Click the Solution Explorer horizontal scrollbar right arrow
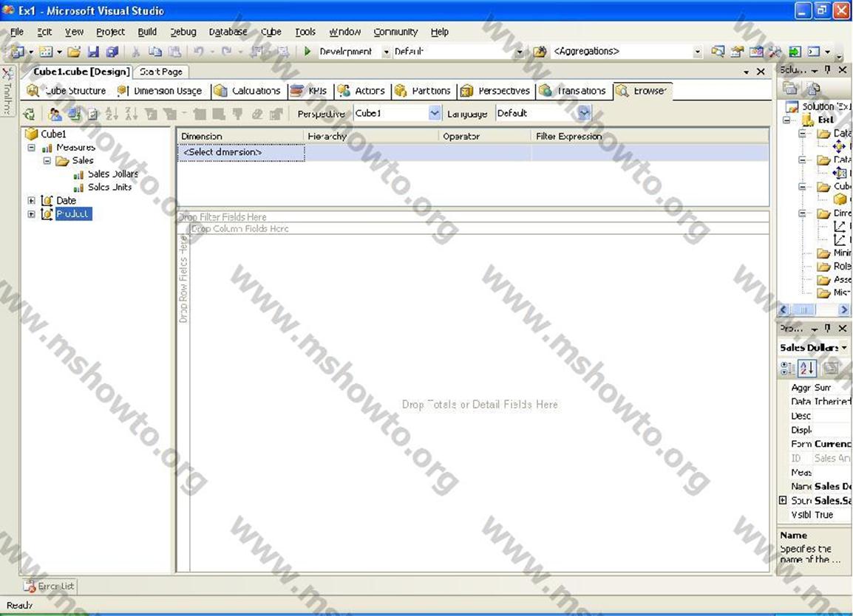The width and height of the screenshot is (853, 616). pyautogui.click(x=843, y=309)
